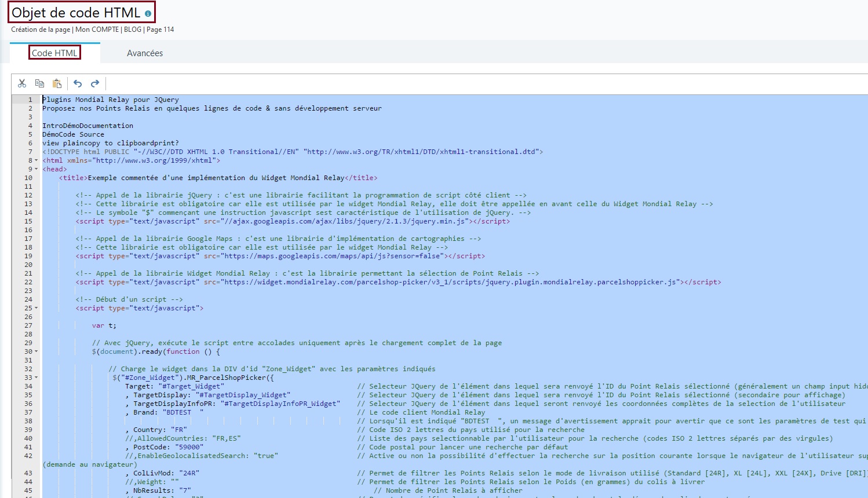Screen dimensions: 868x498
Task: Click the DOCTYPE declaration on line 7
Action: pos(293,152)
